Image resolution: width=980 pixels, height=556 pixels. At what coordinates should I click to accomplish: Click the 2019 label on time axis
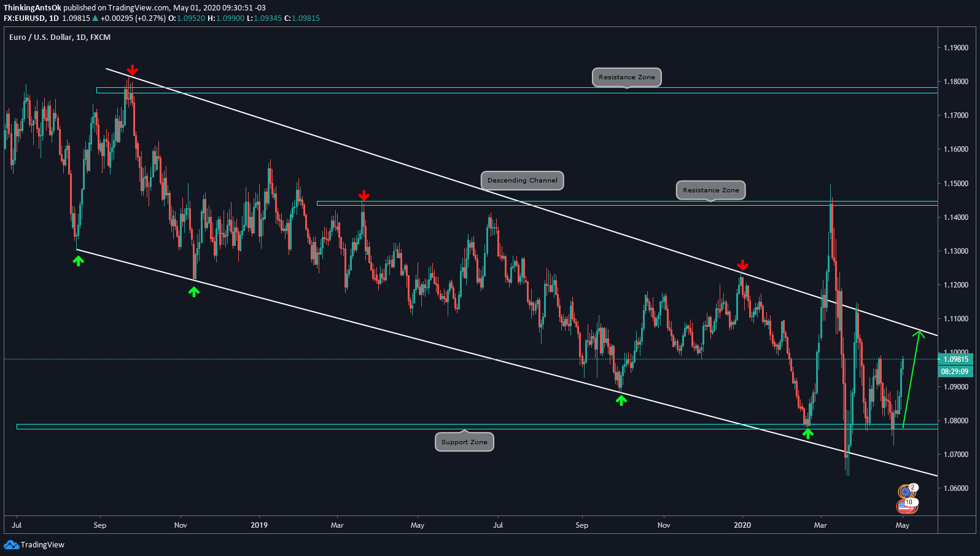[x=259, y=525]
